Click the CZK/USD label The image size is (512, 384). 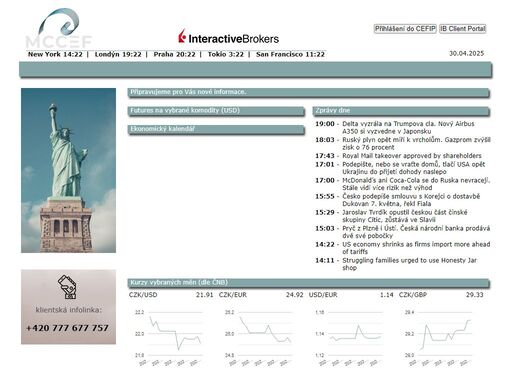(x=143, y=295)
